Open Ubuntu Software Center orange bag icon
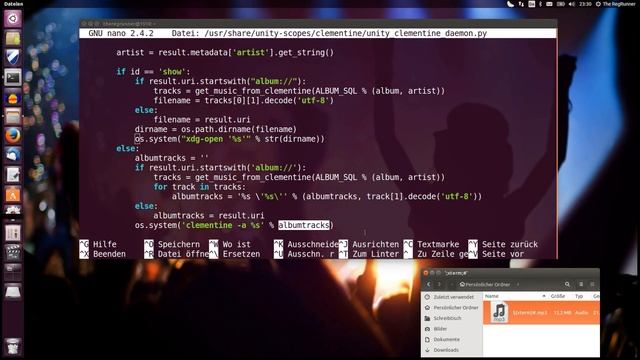Viewport: 640px width, 360px height. coord(13,194)
